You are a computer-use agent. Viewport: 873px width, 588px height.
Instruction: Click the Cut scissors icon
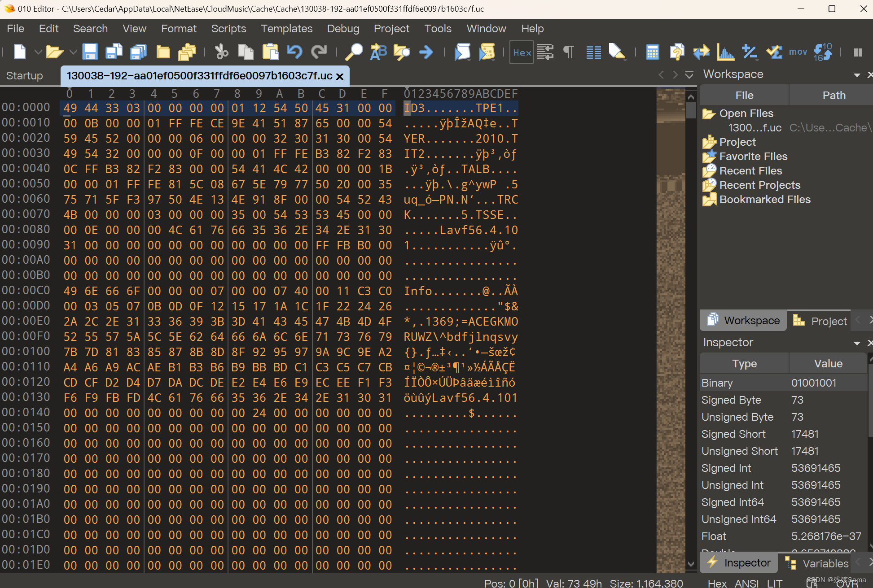tap(221, 52)
